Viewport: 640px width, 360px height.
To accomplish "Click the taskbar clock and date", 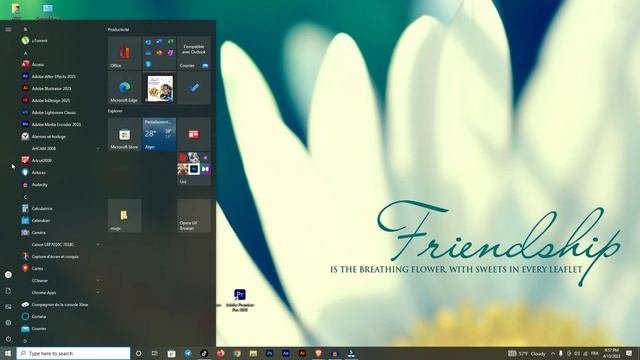I will 611,353.
